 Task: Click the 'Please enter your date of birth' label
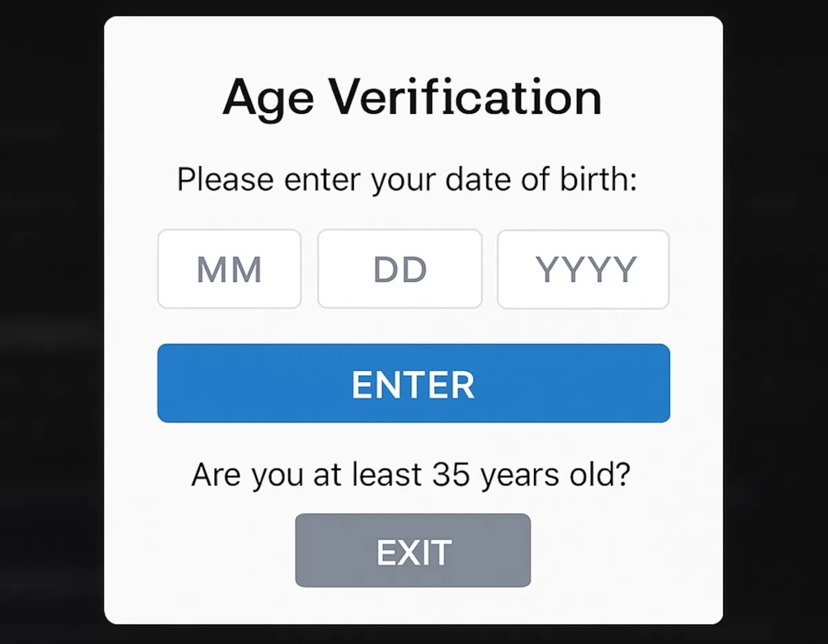coord(406,180)
